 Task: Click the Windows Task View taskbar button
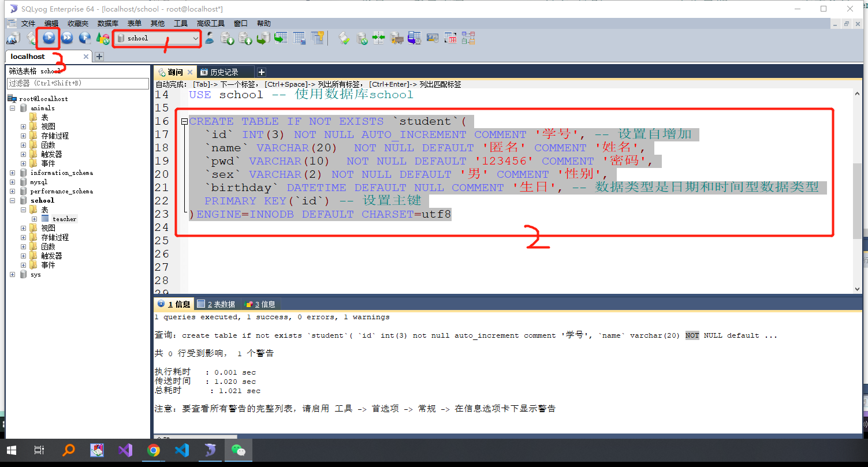tap(39, 451)
